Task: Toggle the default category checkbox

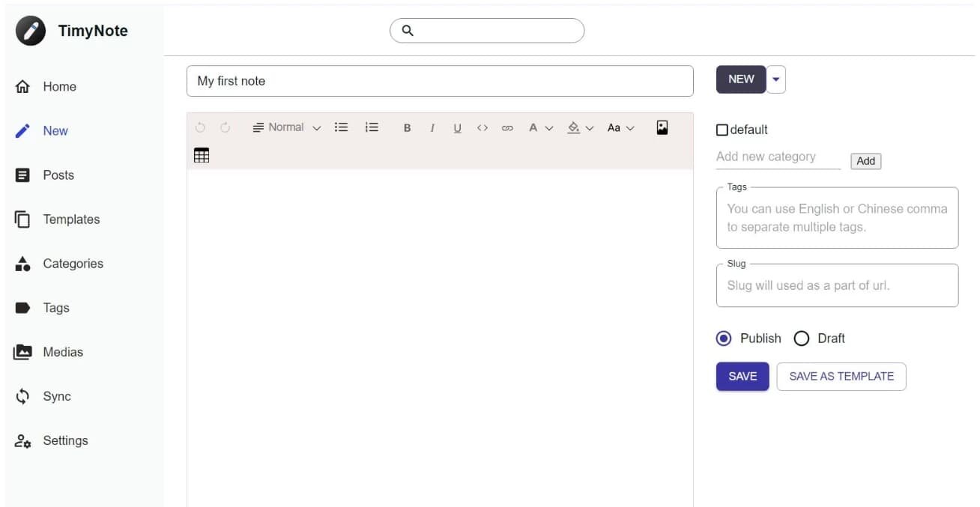Action: click(x=722, y=130)
